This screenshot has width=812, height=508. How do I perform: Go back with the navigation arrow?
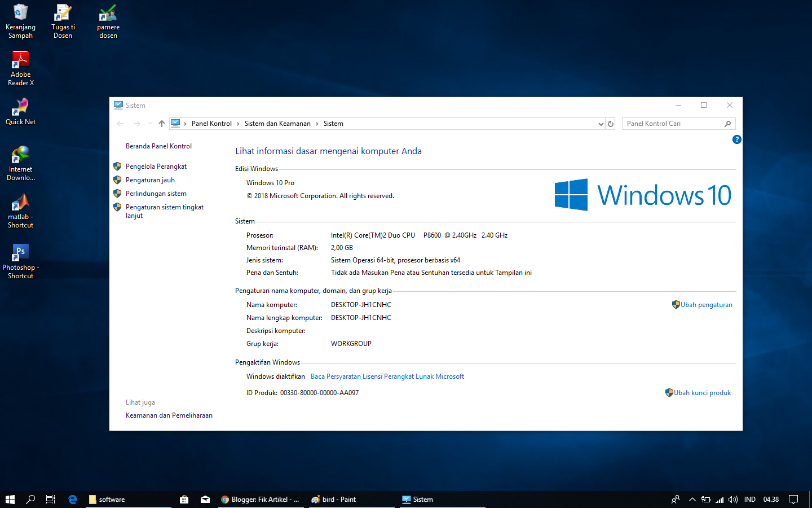click(120, 124)
